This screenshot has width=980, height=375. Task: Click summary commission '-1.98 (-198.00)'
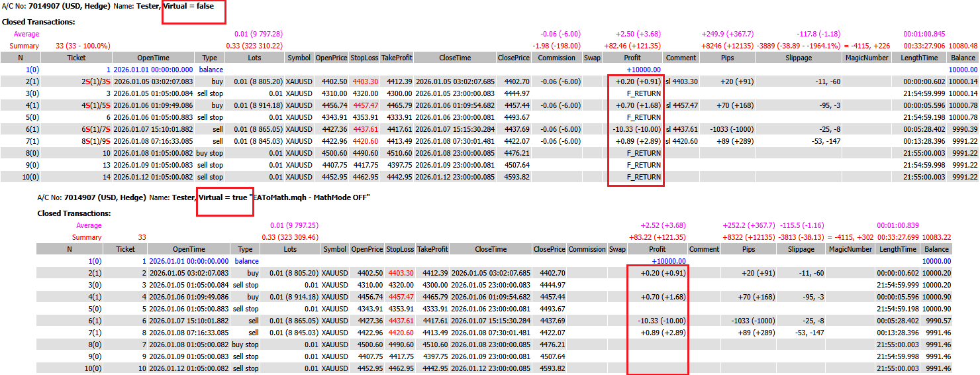point(557,46)
